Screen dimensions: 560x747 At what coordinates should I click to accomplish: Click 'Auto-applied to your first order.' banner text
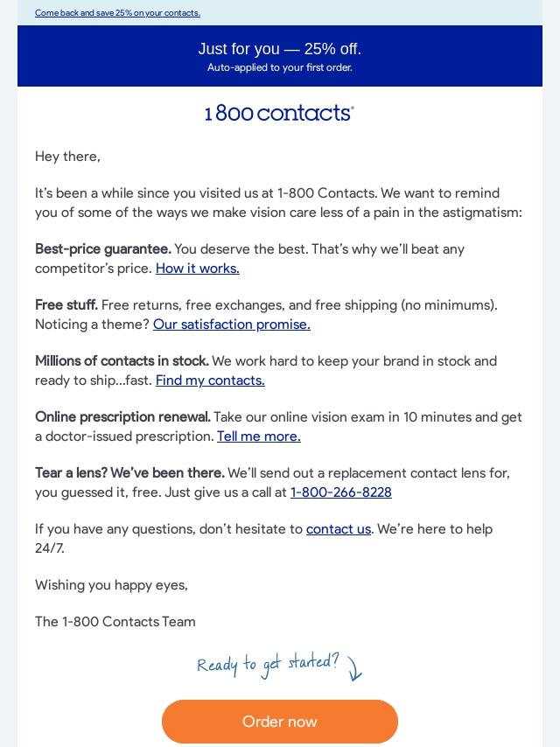pyautogui.click(x=279, y=68)
